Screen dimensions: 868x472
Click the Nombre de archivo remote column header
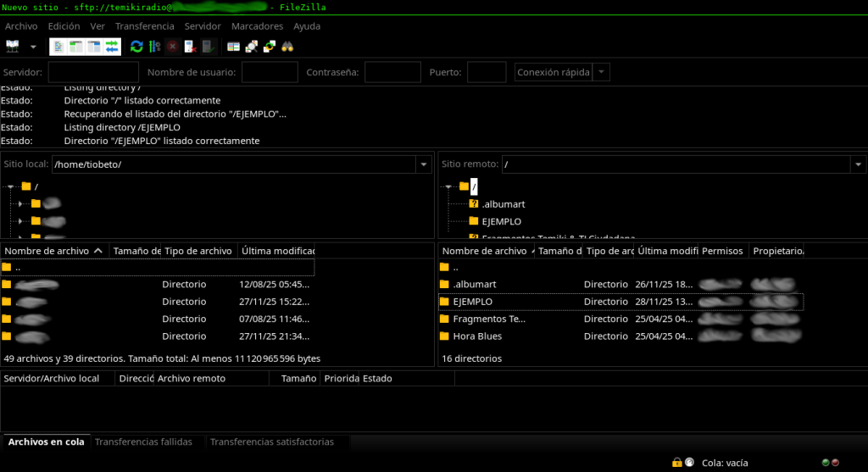(485, 251)
